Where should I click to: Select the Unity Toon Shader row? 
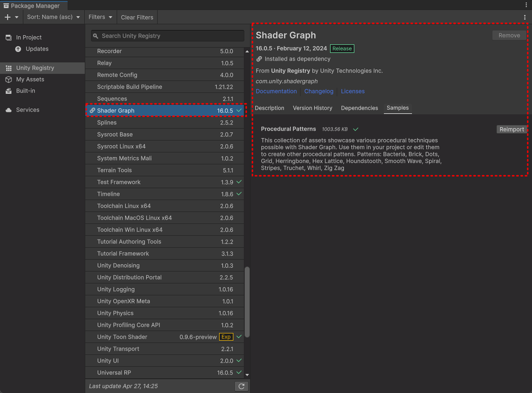click(x=165, y=337)
